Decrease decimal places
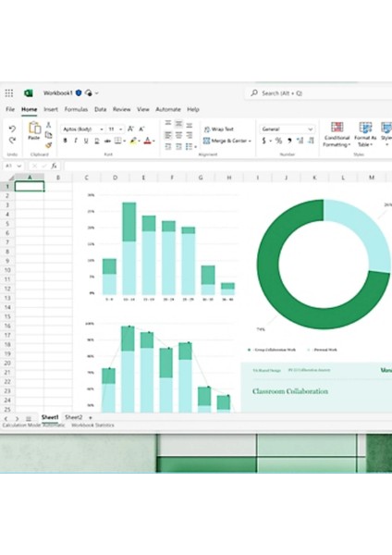The width and height of the screenshot is (392, 555). tap(311, 141)
